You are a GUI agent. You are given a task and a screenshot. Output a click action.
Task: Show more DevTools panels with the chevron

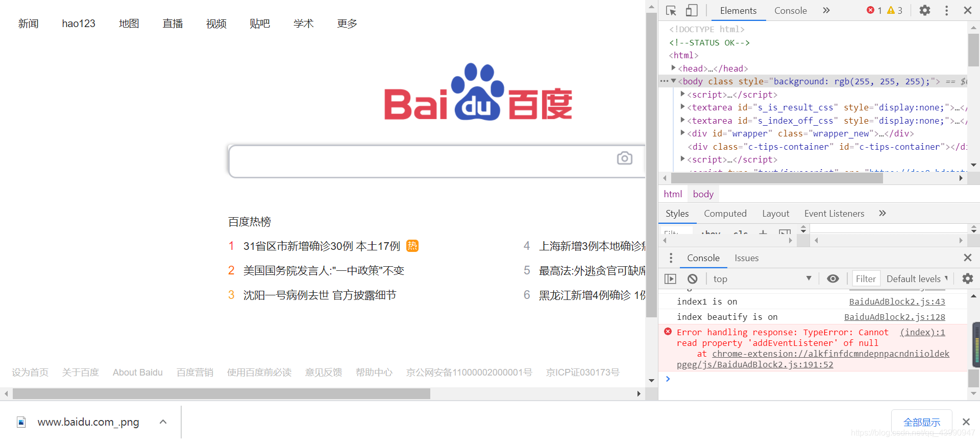tap(826, 10)
